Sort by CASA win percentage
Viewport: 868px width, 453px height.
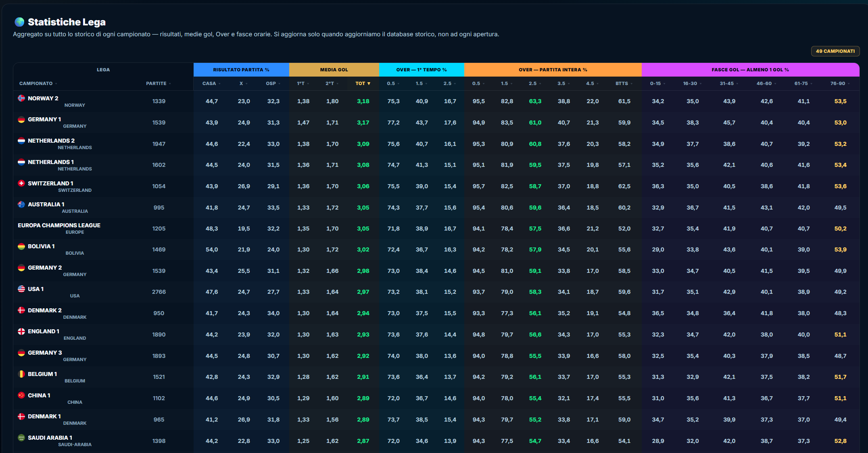click(211, 83)
